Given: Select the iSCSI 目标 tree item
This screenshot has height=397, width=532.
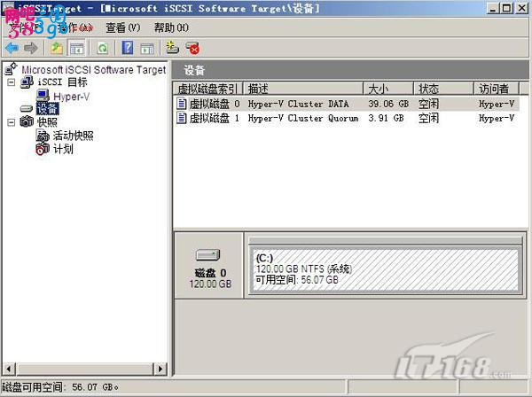Looking at the screenshot, I should [62, 82].
